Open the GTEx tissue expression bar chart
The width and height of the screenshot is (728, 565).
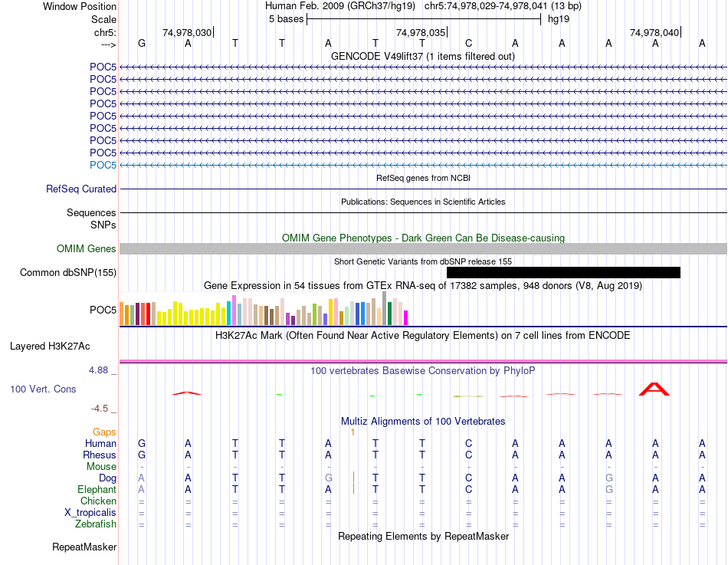pyautogui.click(x=264, y=308)
